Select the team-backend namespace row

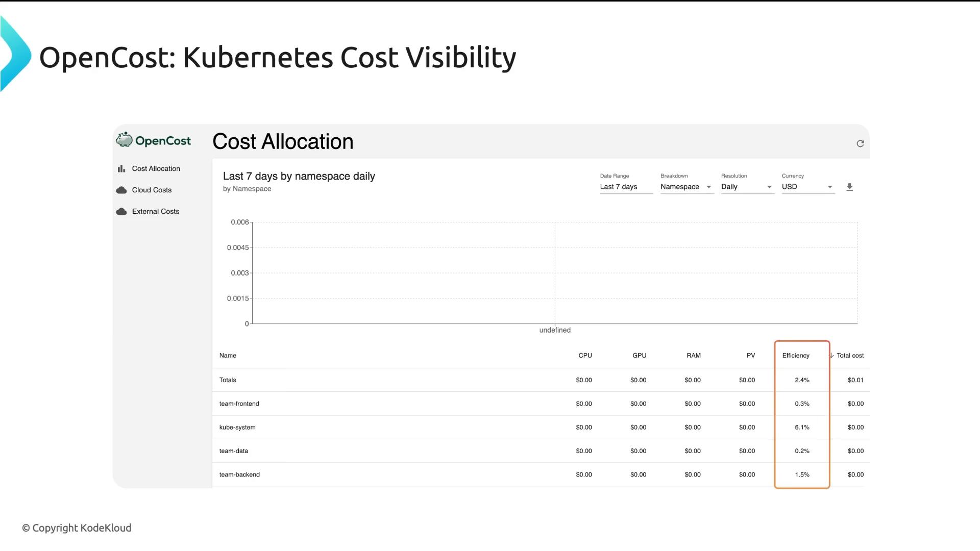[541, 474]
